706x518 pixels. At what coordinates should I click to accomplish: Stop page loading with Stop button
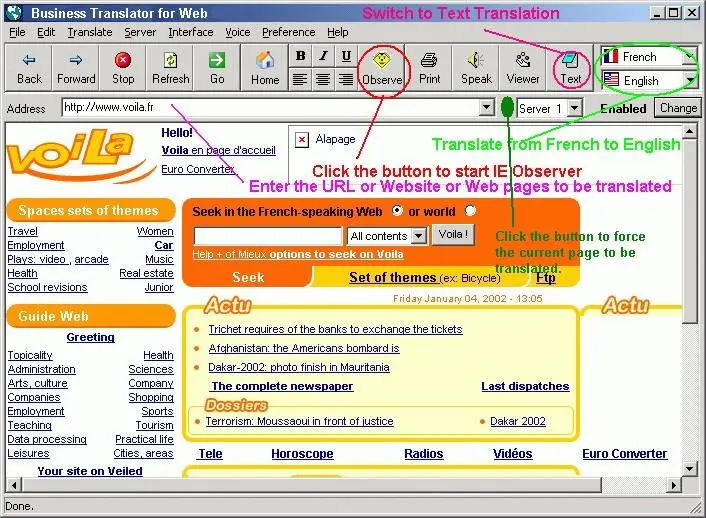click(123, 68)
